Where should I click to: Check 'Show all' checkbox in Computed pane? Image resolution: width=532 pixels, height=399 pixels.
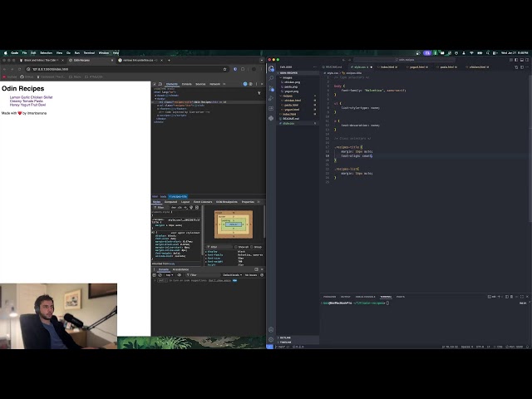tap(236, 247)
